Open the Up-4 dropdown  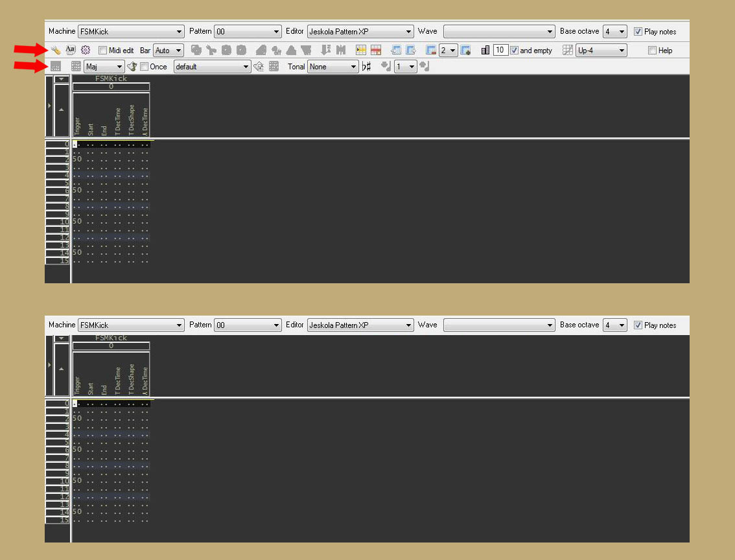coord(601,50)
